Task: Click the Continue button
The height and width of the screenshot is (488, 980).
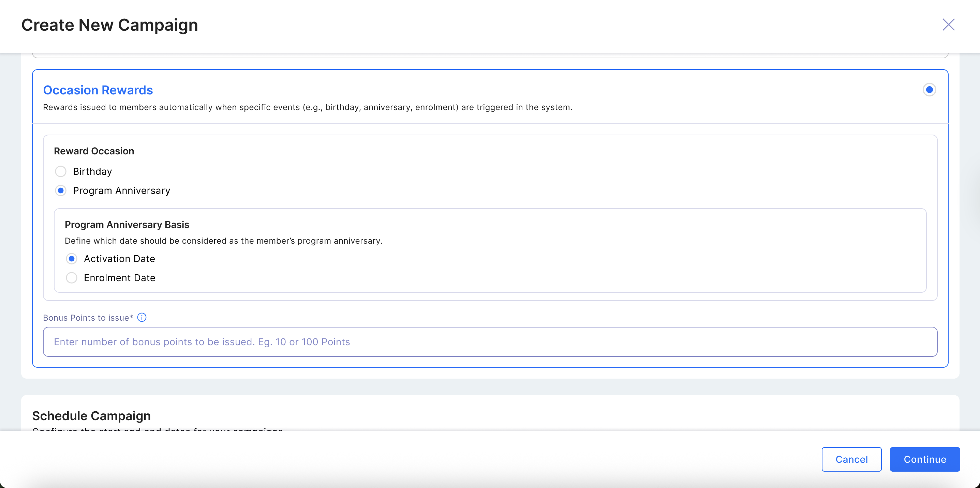Action: point(924,459)
